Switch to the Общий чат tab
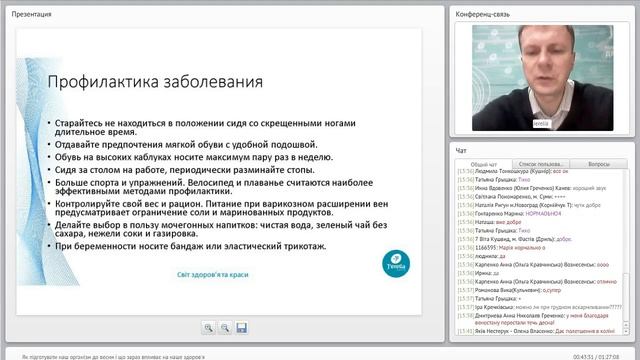Screen dimensions: 640x360 pyautogui.click(x=484, y=164)
